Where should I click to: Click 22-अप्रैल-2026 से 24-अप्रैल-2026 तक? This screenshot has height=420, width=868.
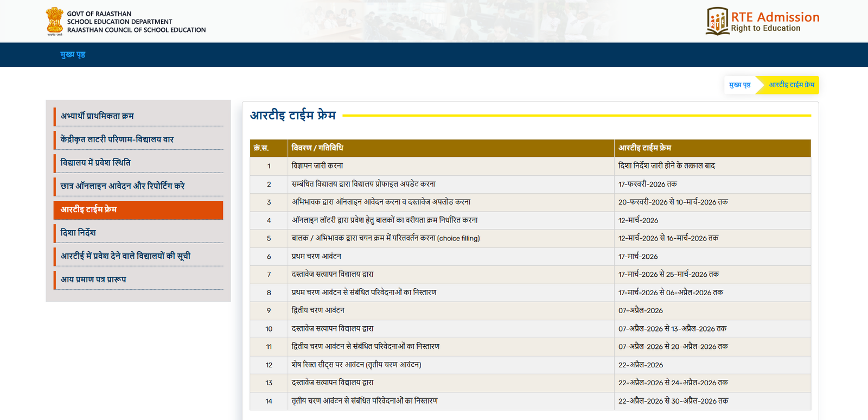click(673, 383)
